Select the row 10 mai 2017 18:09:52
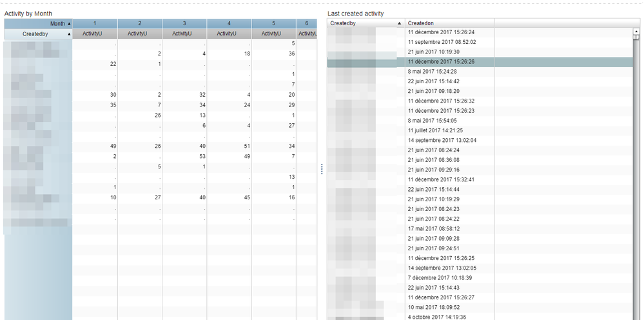 480,307
